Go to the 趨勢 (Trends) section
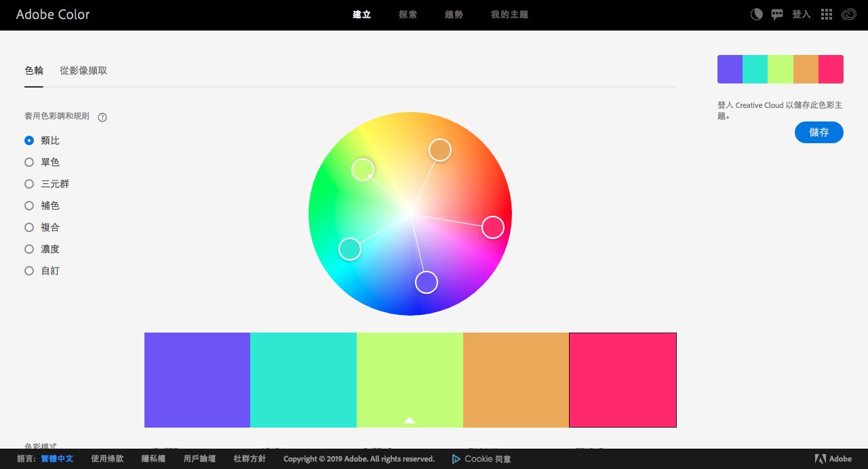The image size is (868, 469). pyautogui.click(x=454, y=14)
